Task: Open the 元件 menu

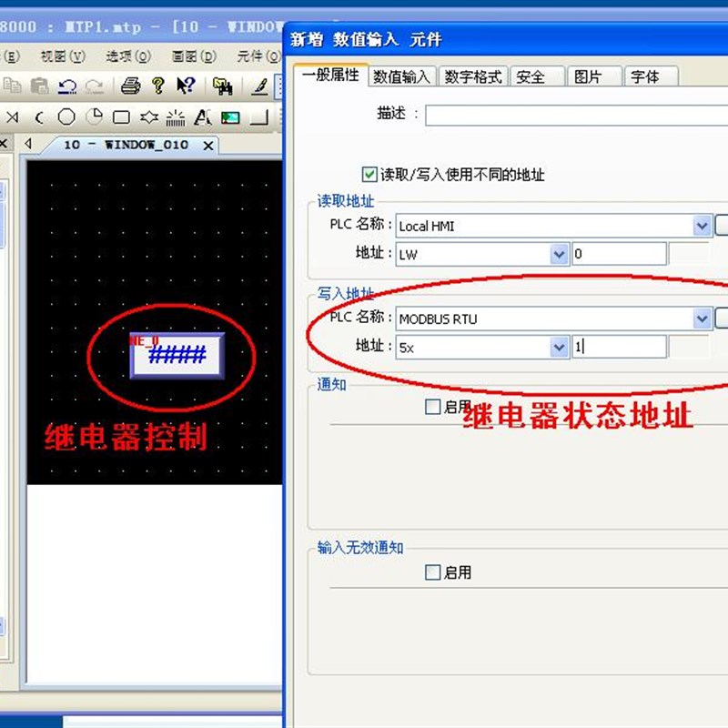Action: (x=259, y=56)
